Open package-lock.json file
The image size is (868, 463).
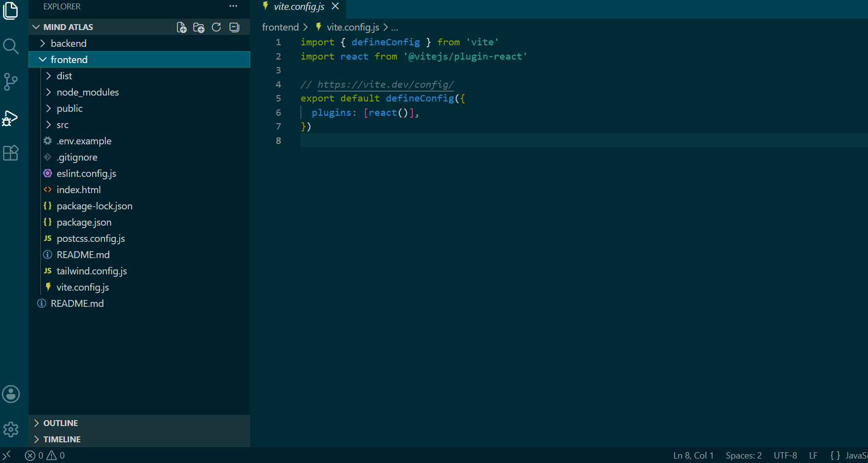[x=139, y=206]
